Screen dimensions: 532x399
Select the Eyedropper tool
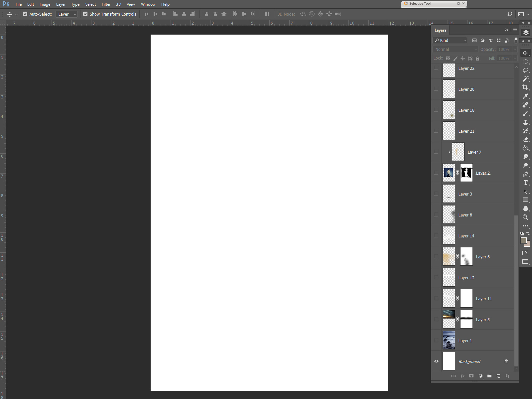coord(525,96)
